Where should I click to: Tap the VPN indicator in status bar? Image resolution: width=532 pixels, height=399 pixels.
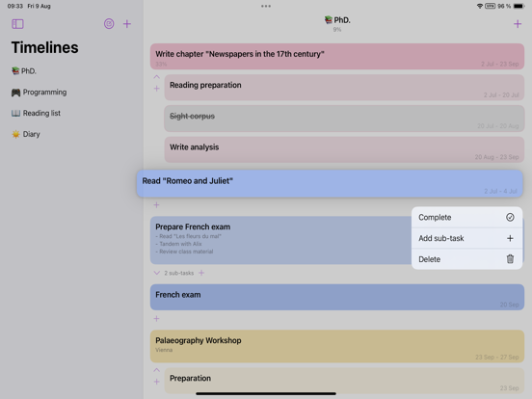490,6
